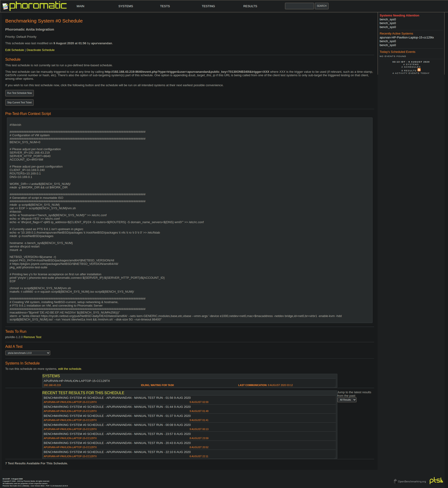This screenshot has width=448, height=488.
Task: Click 'pkg_add phoronix-test-suite' line
Action: (28, 267)
